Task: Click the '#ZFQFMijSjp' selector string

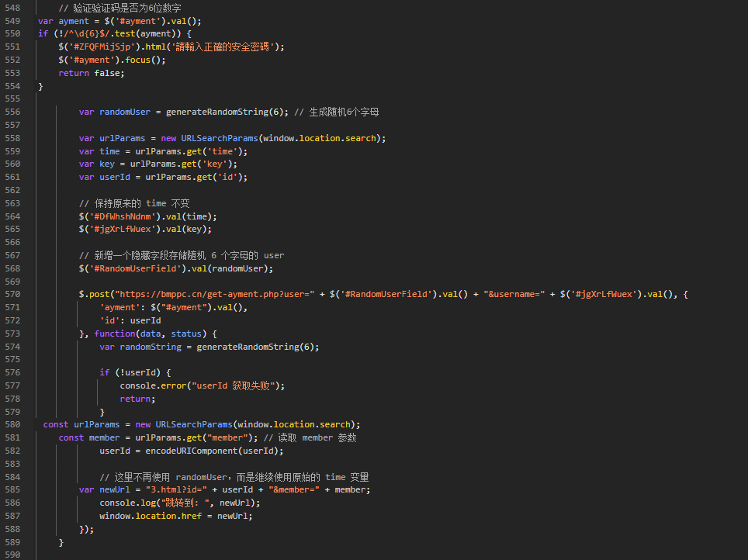Action: 104,47
